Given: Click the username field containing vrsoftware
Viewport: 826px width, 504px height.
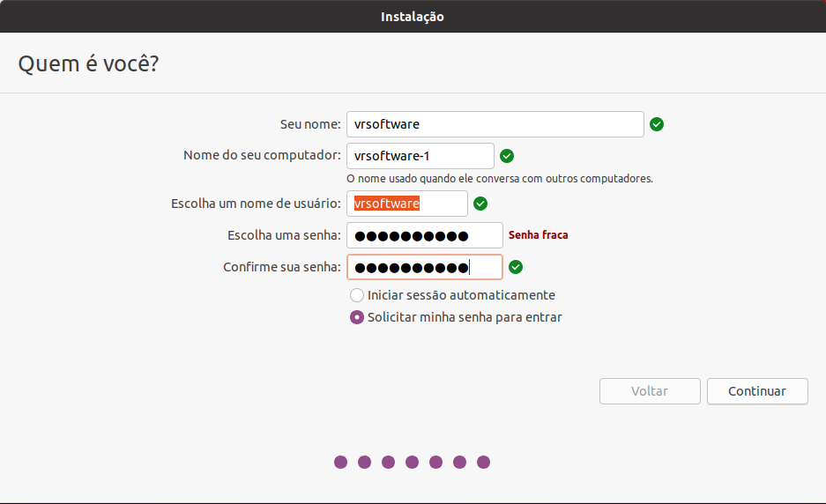Looking at the screenshot, I should 406,204.
